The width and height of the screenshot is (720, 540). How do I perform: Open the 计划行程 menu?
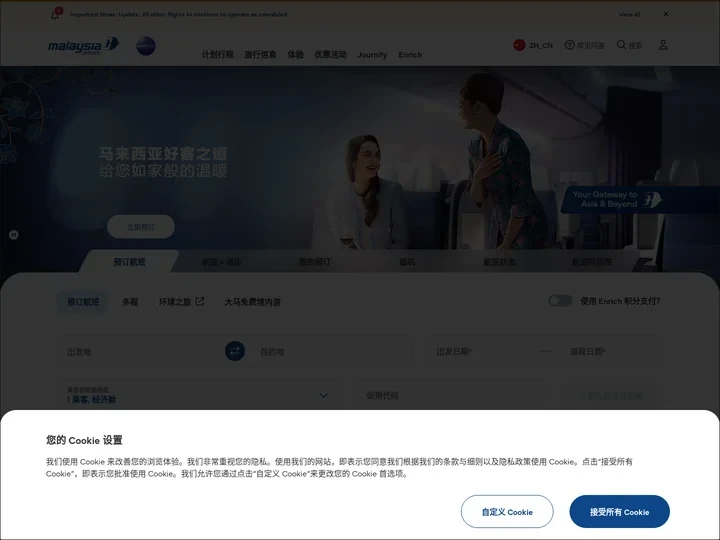pyautogui.click(x=218, y=55)
